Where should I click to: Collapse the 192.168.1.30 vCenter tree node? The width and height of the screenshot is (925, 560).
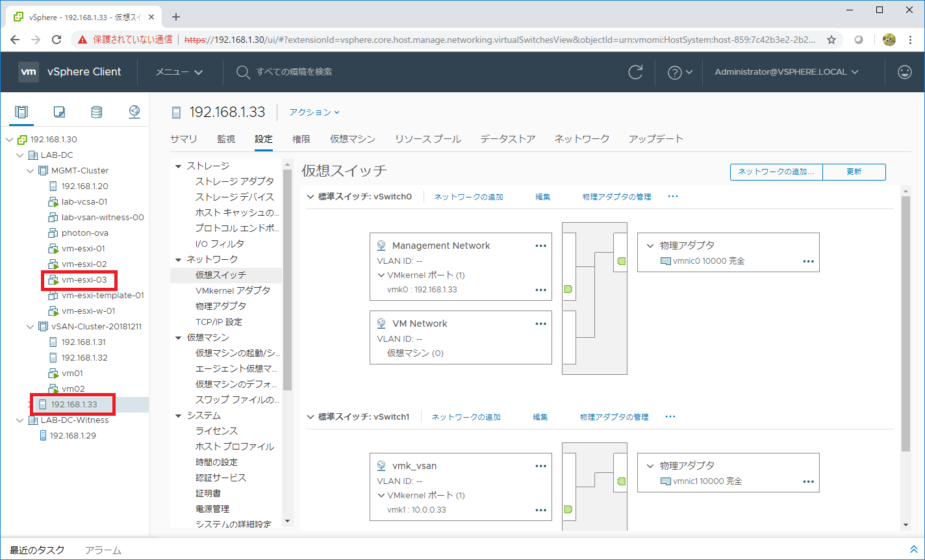pos(9,140)
